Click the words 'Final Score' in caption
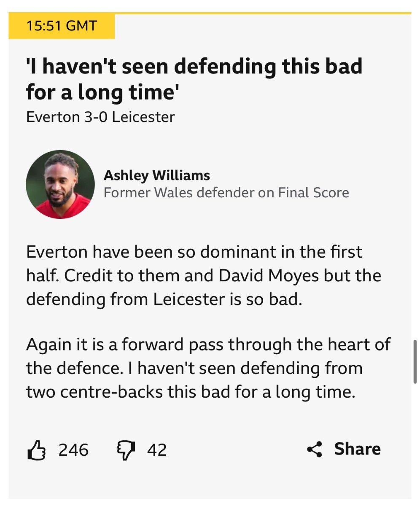The image size is (420, 506). click(314, 193)
